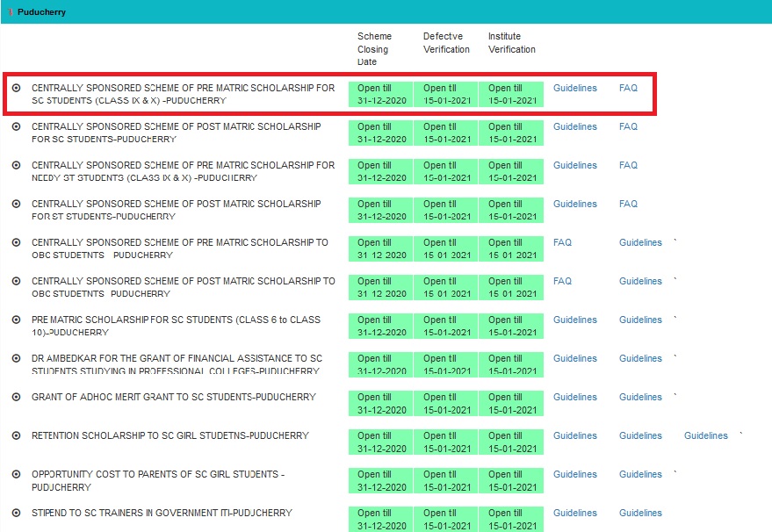Screen dimensions: 772x532
Task: Click defective verification date for Stipend to SC Trainers
Action: click(x=445, y=519)
